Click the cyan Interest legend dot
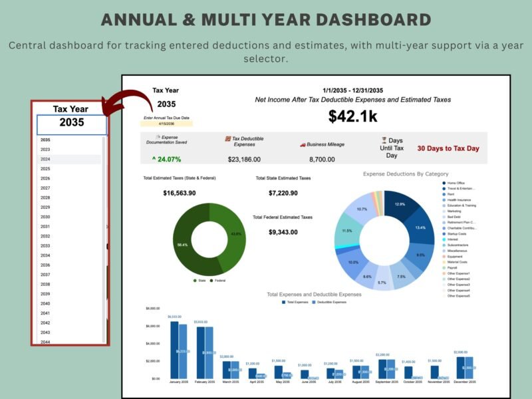This screenshot has height=399, width=532. [x=444, y=239]
